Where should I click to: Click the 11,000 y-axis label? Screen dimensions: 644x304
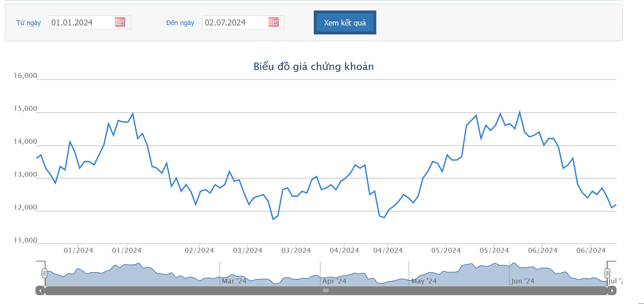25,240
